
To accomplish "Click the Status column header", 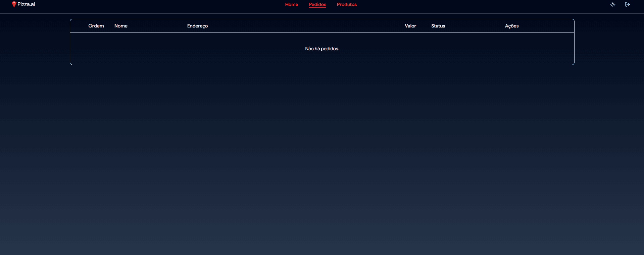I will (438, 26).
